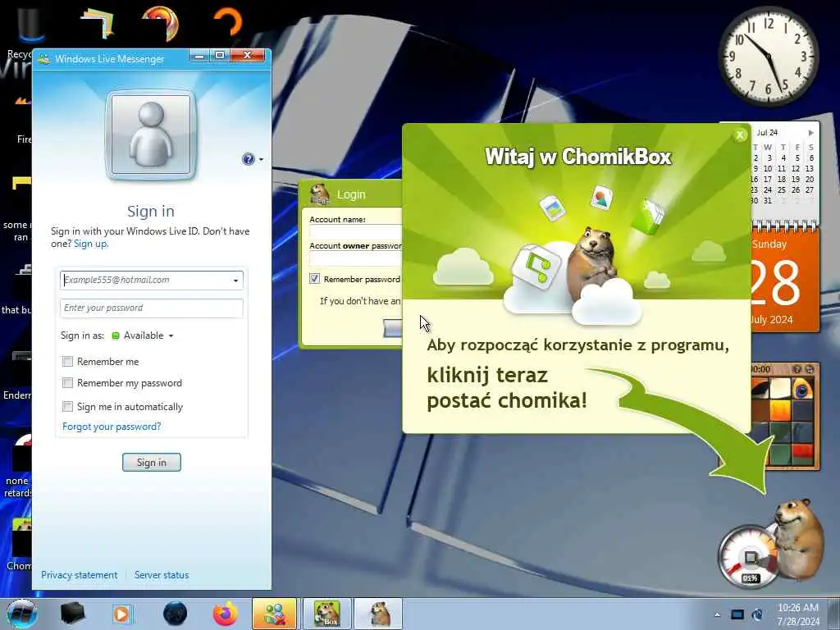Click the ChomikBox transfer gauge stop icon
Screen dimensions: 840x630
[750, 558]
